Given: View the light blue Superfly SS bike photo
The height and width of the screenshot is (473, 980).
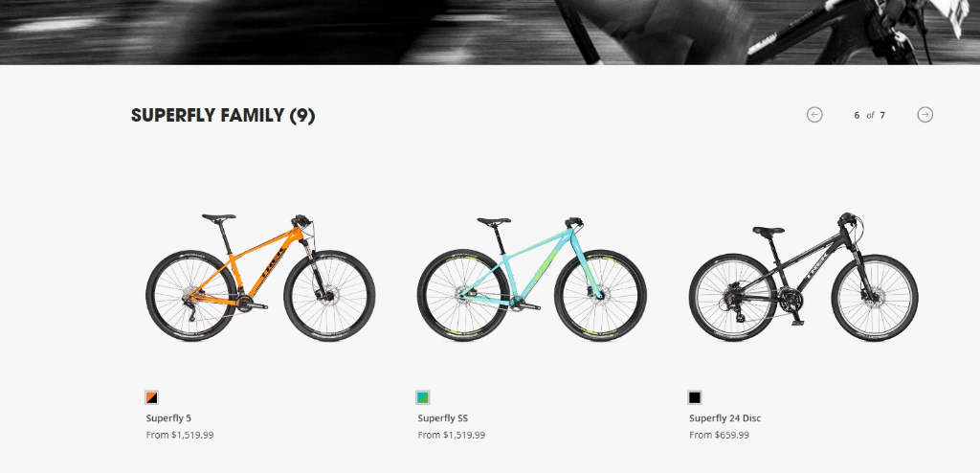Looking at the screenshot, I should pos(532,279).
